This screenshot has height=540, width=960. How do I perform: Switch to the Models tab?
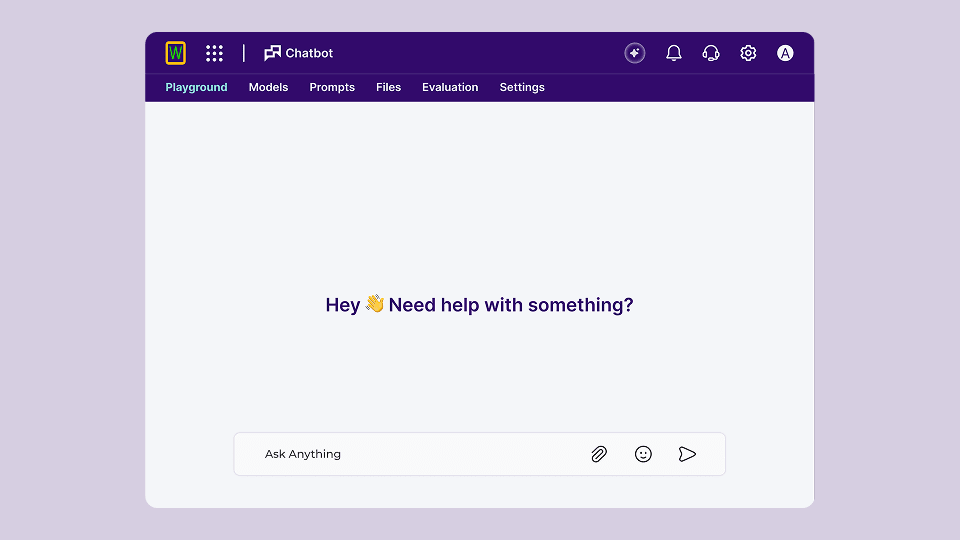268,87
